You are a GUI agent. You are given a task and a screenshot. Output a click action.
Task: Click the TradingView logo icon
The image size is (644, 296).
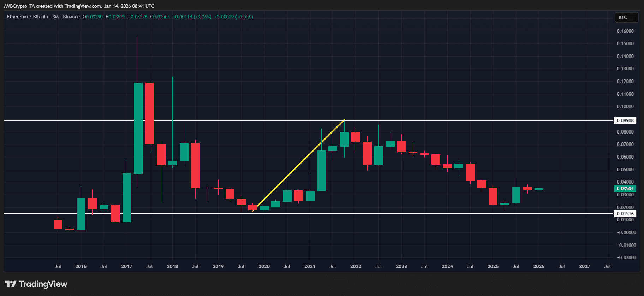pos(11,284)
